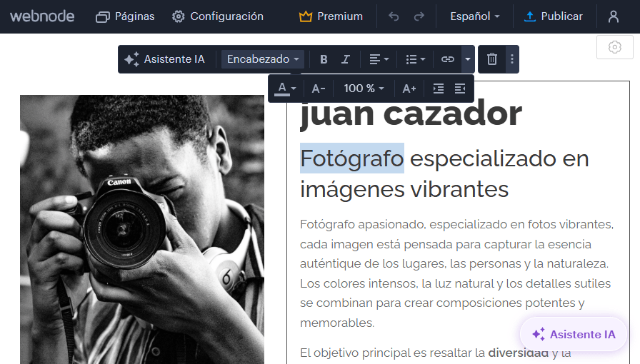640x364 pixels.
Task: Delete the text block with trash icon
Action: pos(492,59)
